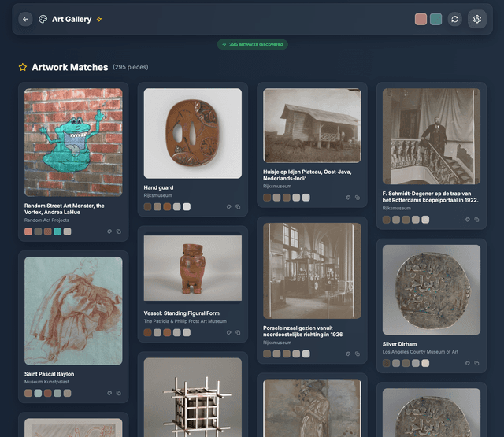Copy colors from Vessel: Standing Figural Form card
This screenshot has width=504, height=437.
(x=238, y=332)
